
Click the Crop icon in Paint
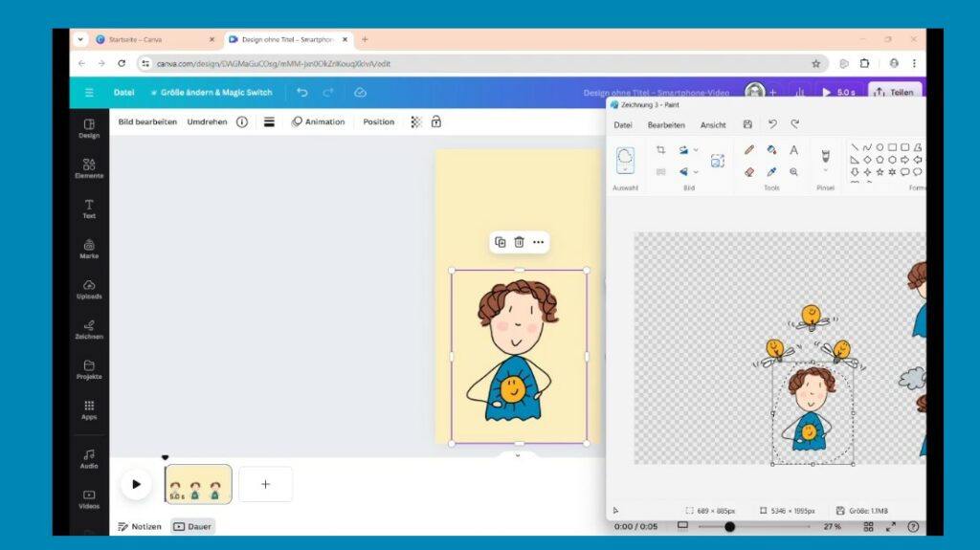(x=660, y=150)
